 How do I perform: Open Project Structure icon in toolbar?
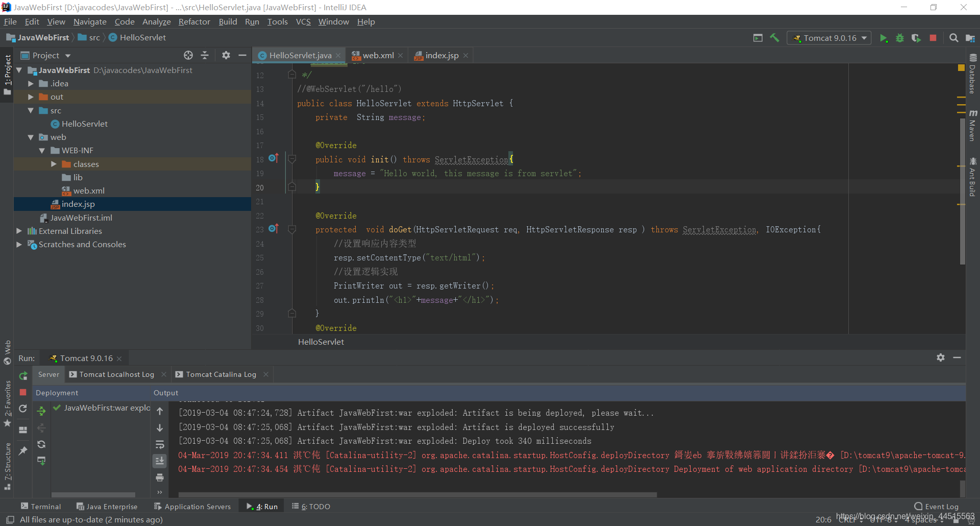click(x=970, y=38)
